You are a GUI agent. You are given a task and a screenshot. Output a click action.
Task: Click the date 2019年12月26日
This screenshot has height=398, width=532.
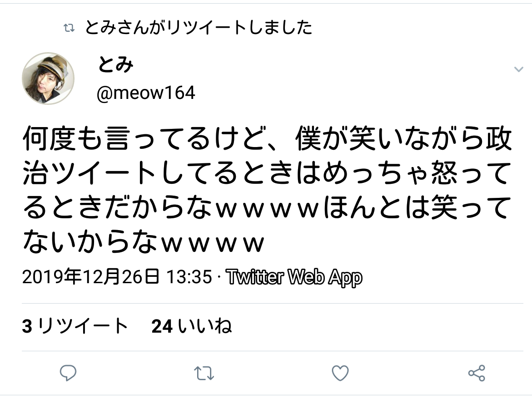coord(90,277)
